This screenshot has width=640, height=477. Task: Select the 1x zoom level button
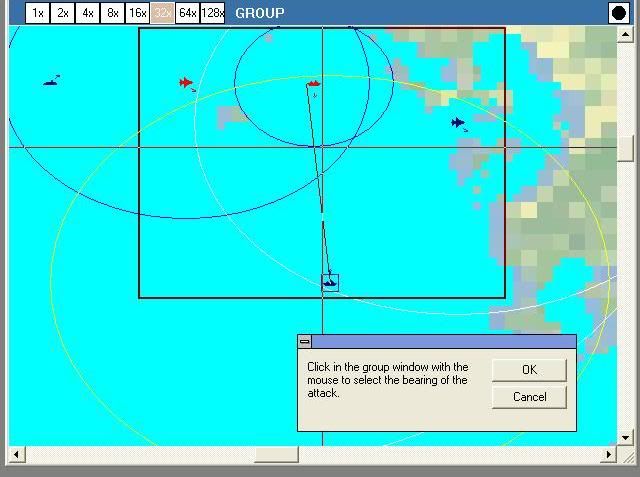[x=38, y=13]
